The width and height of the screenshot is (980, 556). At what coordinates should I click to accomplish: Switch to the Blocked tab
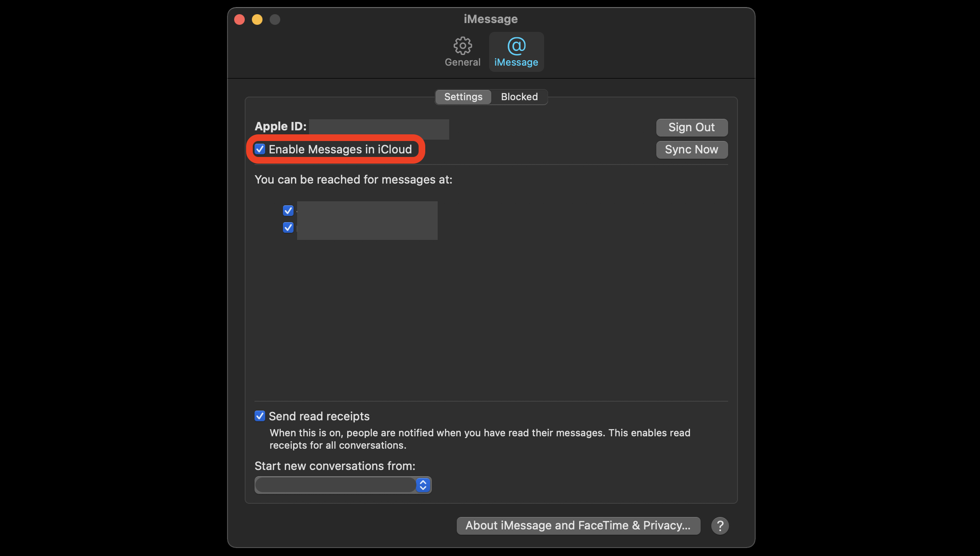(x=518, y=96)
